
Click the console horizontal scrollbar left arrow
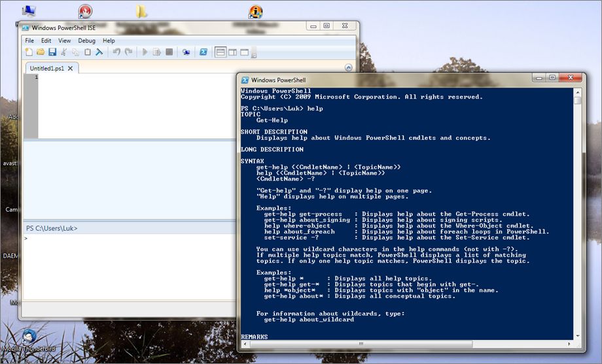pos(245,344)
